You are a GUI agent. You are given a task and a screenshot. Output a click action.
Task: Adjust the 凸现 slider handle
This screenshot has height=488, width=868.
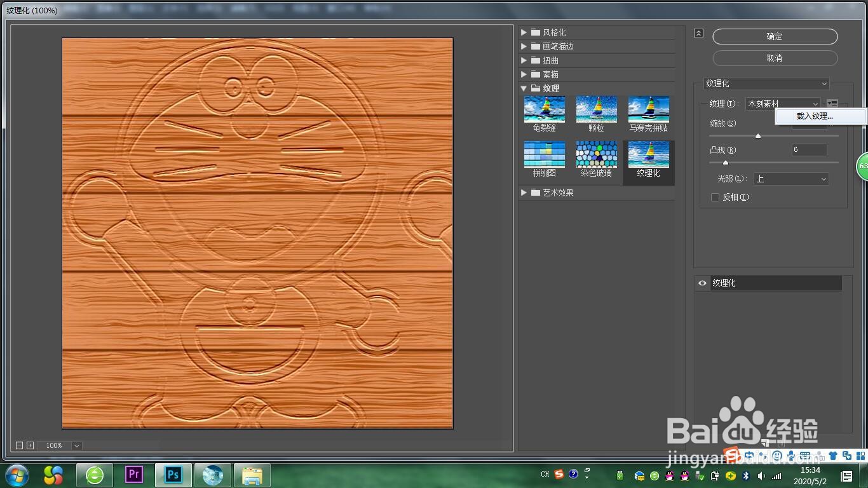coord(725,162)
